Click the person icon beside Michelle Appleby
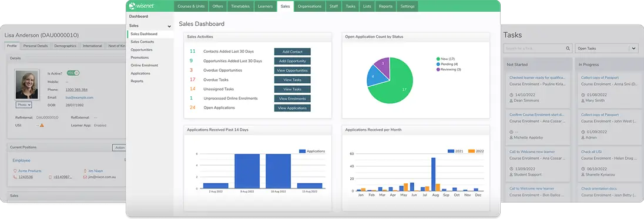644x219 pixels. point(511,138)
